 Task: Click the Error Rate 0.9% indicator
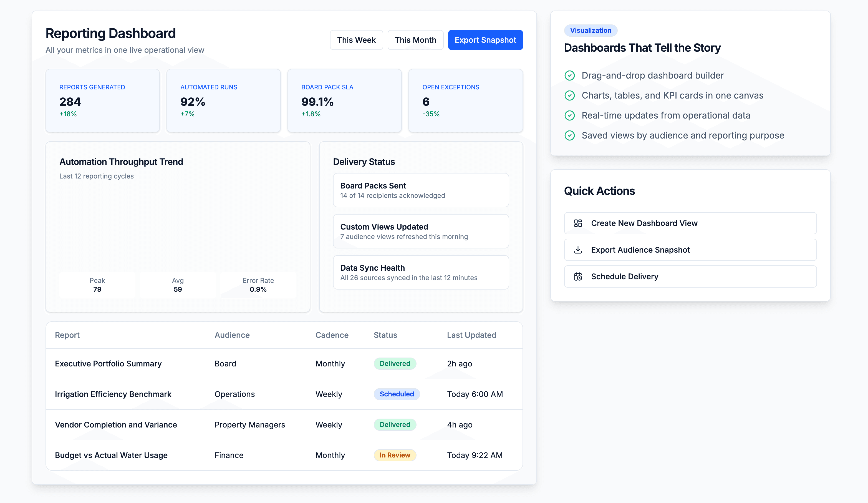click(258, 285)
